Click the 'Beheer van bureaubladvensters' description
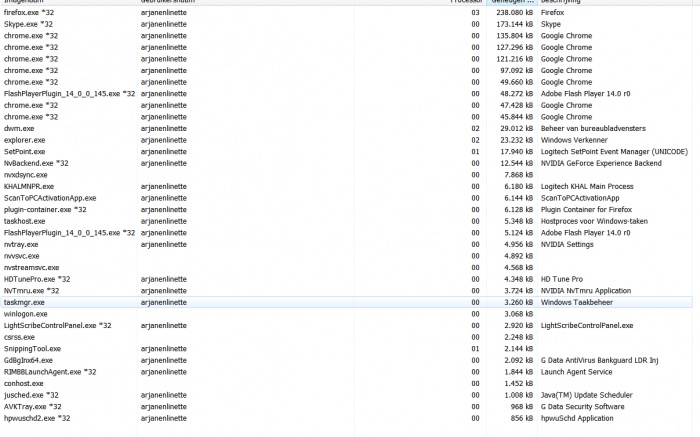Screen dimensions: 700x437 [593, 129]
